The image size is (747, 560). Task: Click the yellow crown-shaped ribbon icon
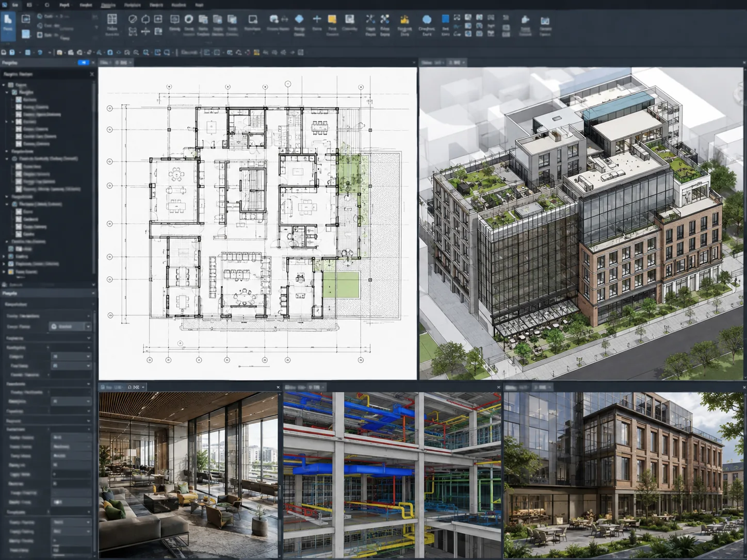404,20
